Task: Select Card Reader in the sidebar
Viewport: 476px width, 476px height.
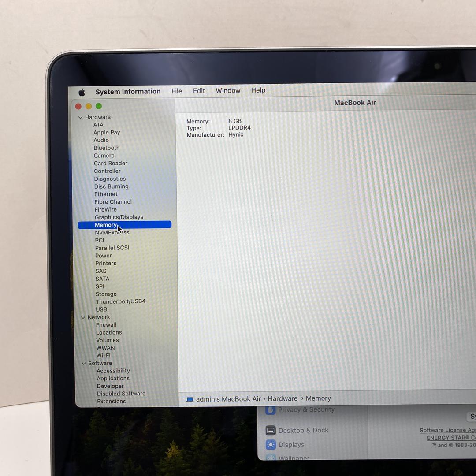Action: click(111, 164)
